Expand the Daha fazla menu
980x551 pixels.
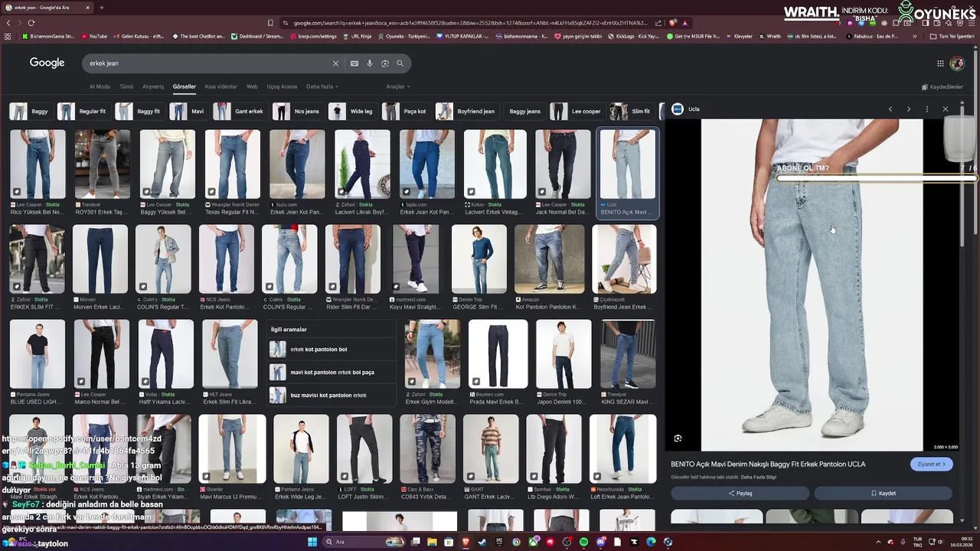pyautogui.click(x=322, y=86)
